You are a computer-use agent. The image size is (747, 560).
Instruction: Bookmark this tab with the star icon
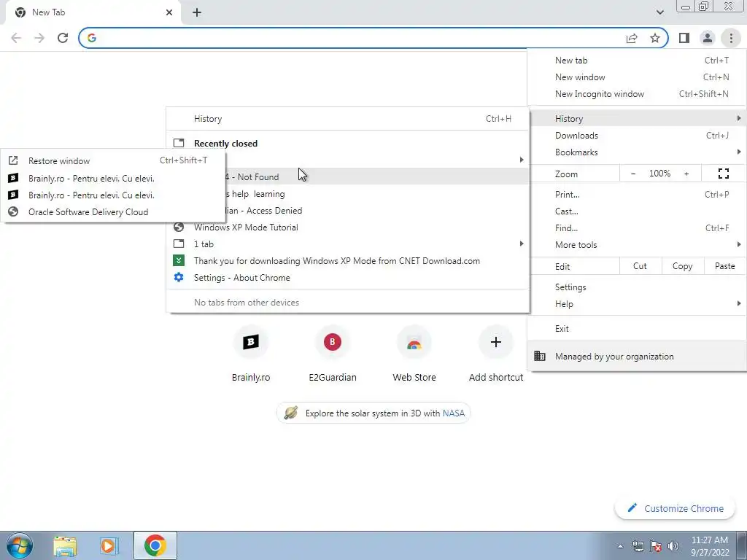tap(655, 38)
